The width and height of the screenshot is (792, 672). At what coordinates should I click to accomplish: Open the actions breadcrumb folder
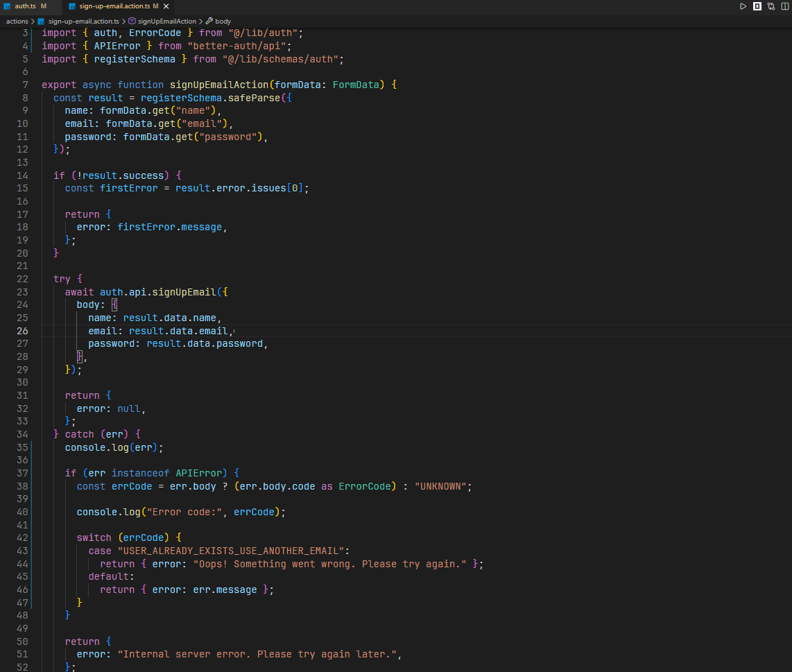tap(17, 21)
